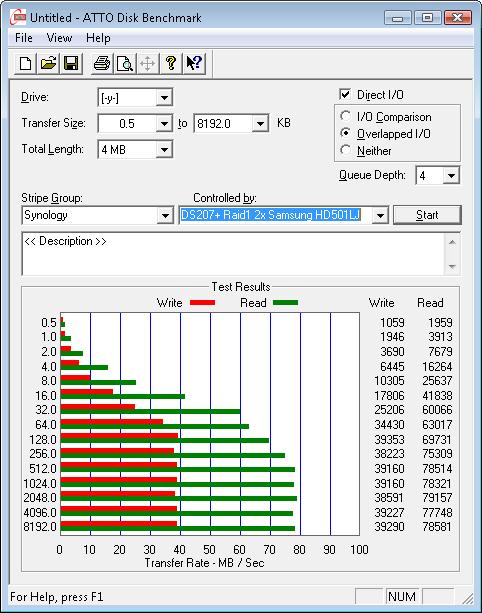Click the red Write legend swatch
Screen dimensions: 482x613
[202, 303]
